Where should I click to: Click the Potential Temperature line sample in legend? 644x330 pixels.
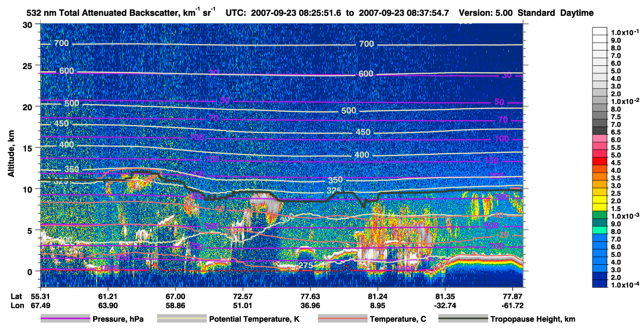(x=181, y=319)
